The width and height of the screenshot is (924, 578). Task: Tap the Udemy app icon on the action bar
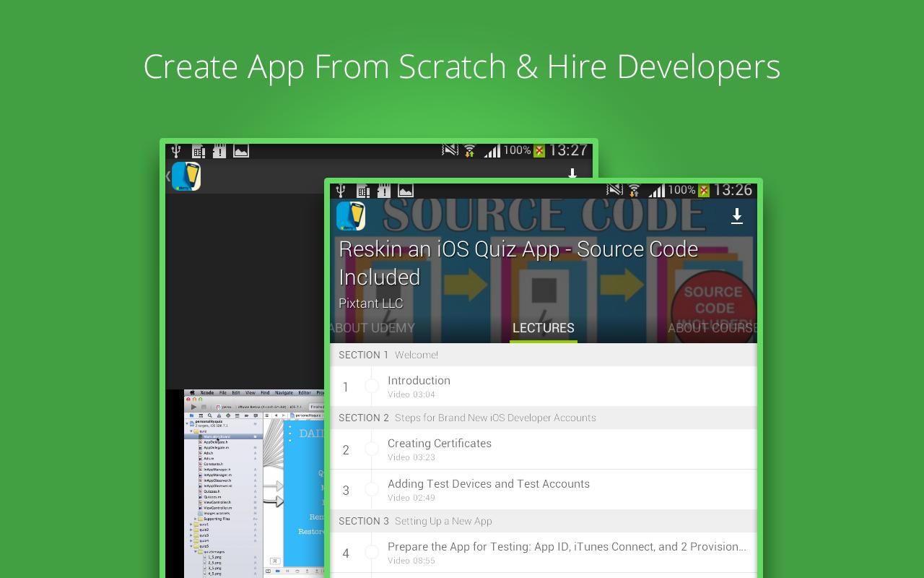[349, 215]
